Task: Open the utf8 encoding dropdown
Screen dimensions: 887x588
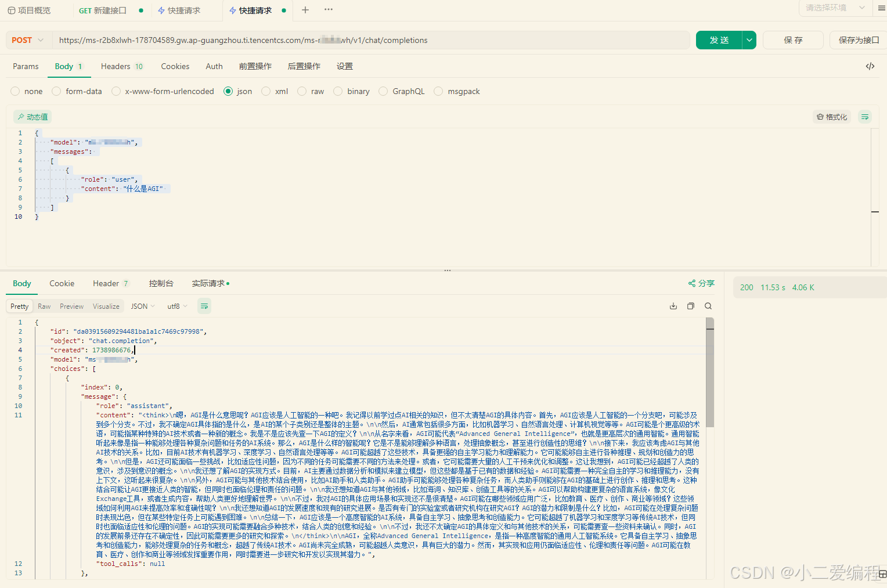Action: 177,306
